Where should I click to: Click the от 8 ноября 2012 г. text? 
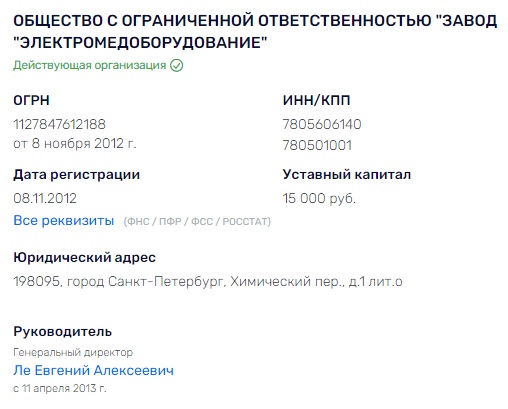tap(75, 144)
